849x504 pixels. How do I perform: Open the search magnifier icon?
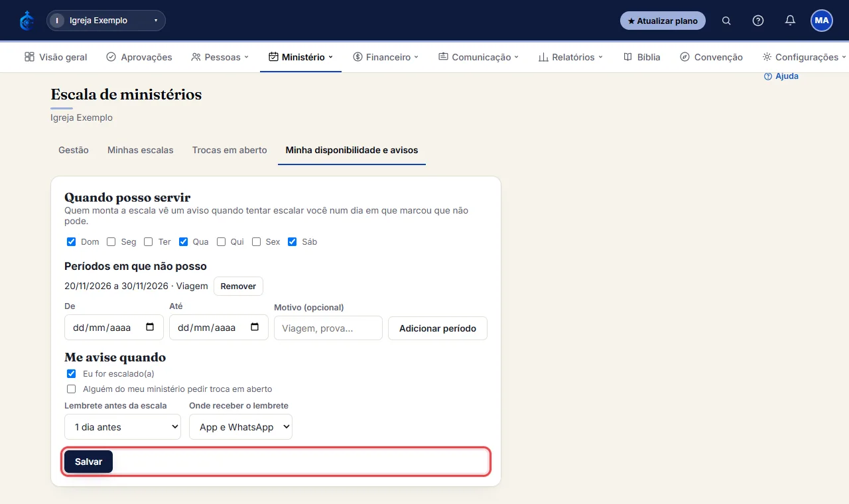tap(726, 21)
